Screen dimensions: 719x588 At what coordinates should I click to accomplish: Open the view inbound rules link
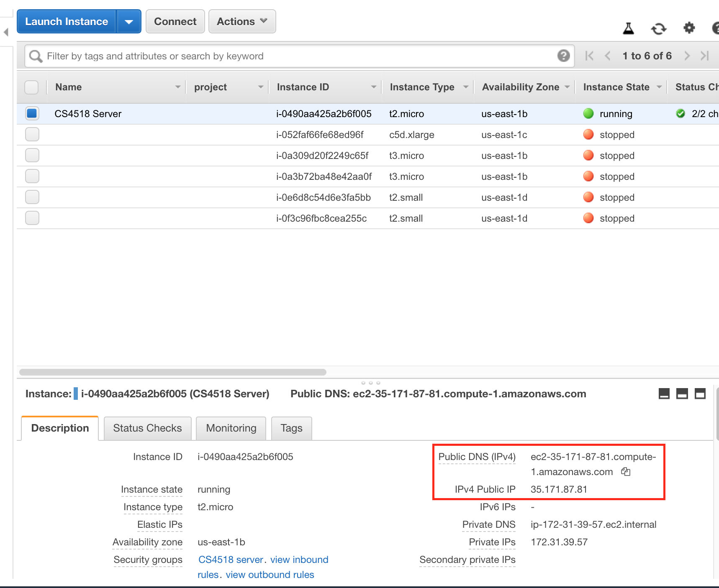coord(299,560)
